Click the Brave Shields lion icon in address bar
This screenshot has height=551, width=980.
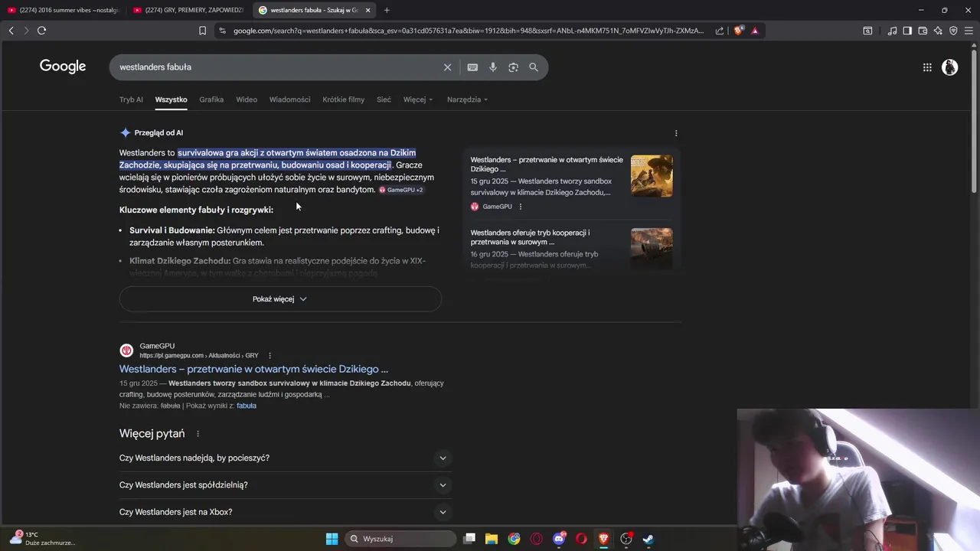[738, 31]
